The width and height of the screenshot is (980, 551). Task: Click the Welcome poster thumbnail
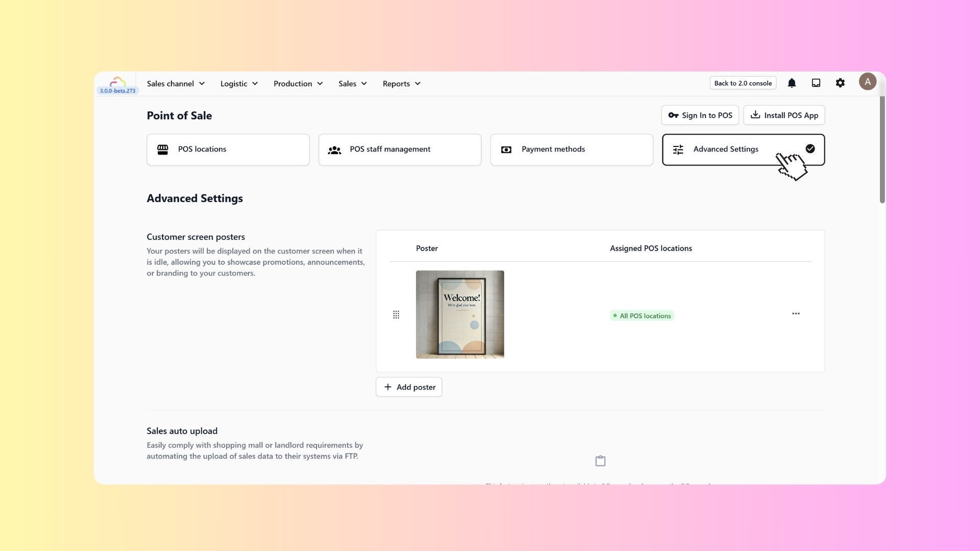[460, 315]
